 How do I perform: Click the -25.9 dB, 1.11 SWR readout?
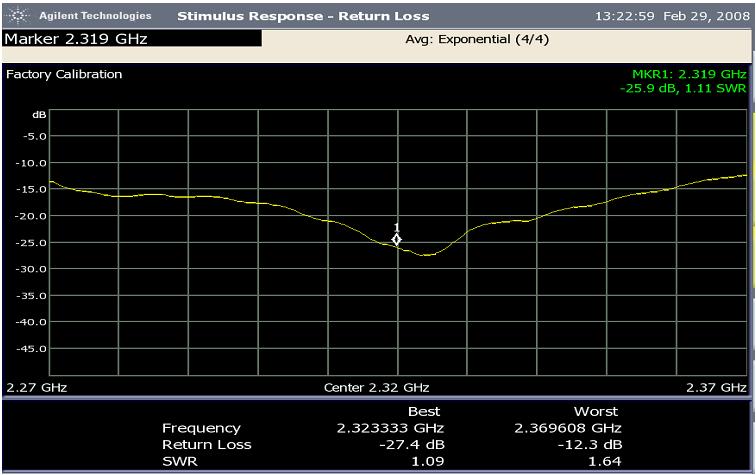point(683,88)
